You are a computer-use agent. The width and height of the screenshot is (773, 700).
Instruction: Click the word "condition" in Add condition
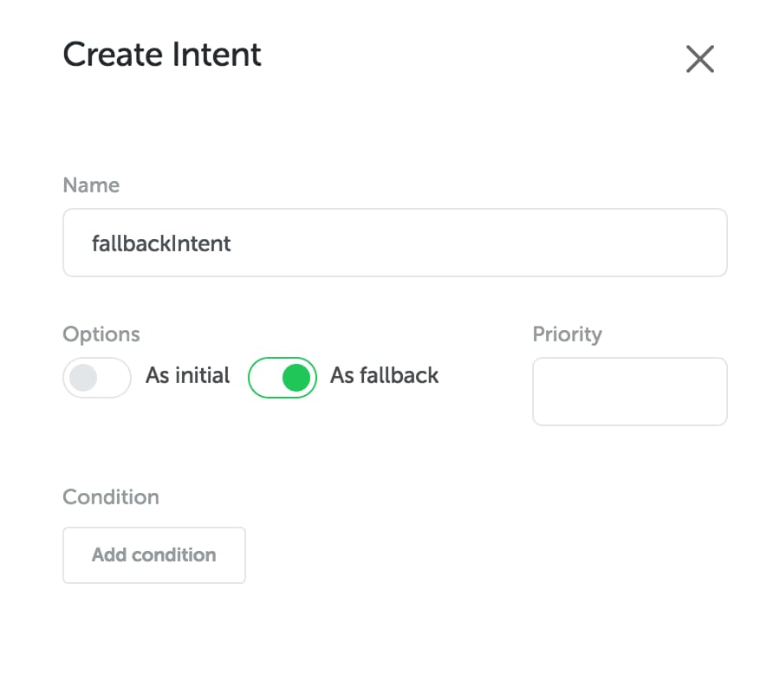[174, 555]
